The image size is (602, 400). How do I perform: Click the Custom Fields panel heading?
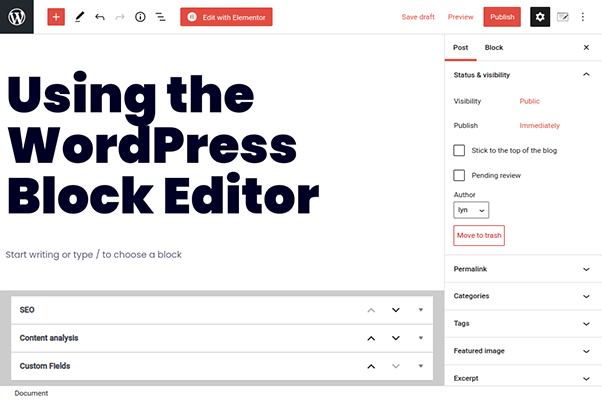click(x=45, y=366)
